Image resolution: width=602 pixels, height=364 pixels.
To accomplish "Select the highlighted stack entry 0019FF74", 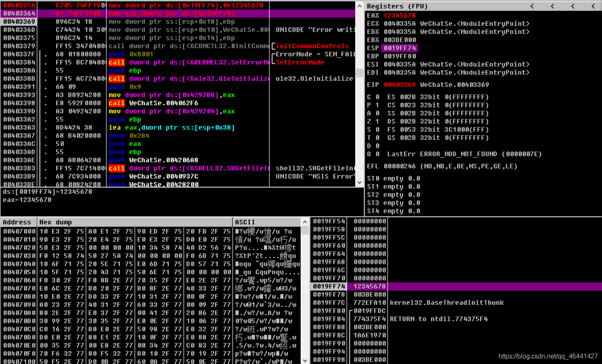I will pyautogui.click(x=456, y=286).
